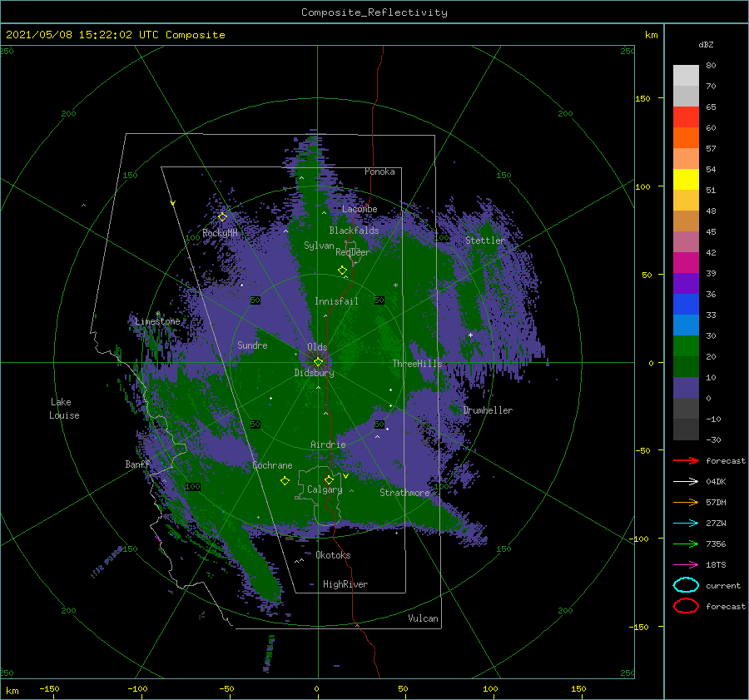Click the red forecast ellipse icon
Viewport: 749px width, 700px height.
tap(686, 606)
